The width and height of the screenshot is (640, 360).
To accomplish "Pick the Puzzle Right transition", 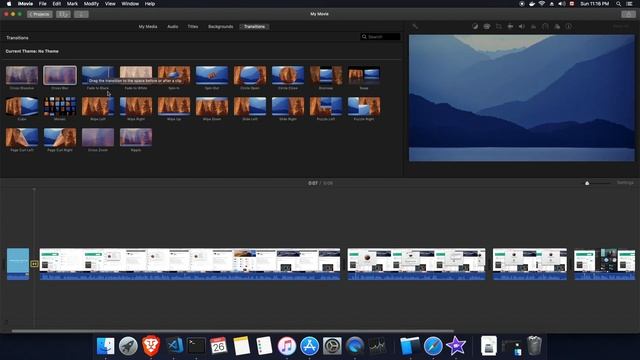I will [364, 107].
